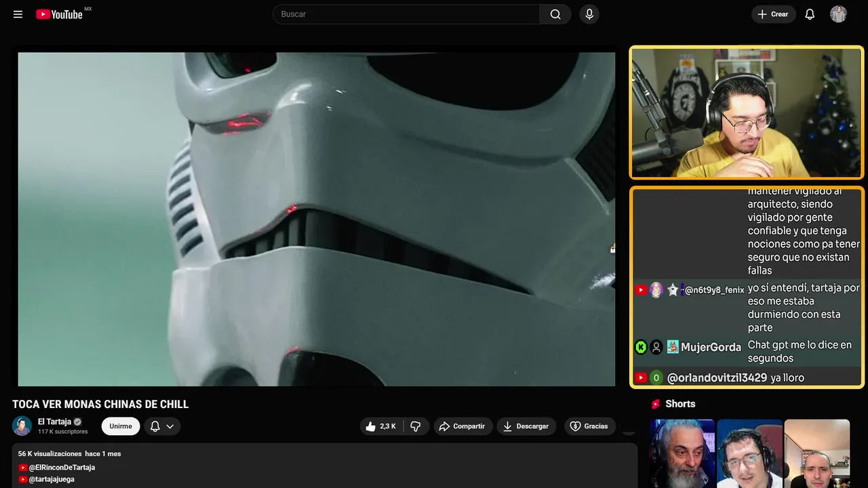
Task: Click YouTube icon beside @orlandovitzil3429
Action: pos(641,378)
